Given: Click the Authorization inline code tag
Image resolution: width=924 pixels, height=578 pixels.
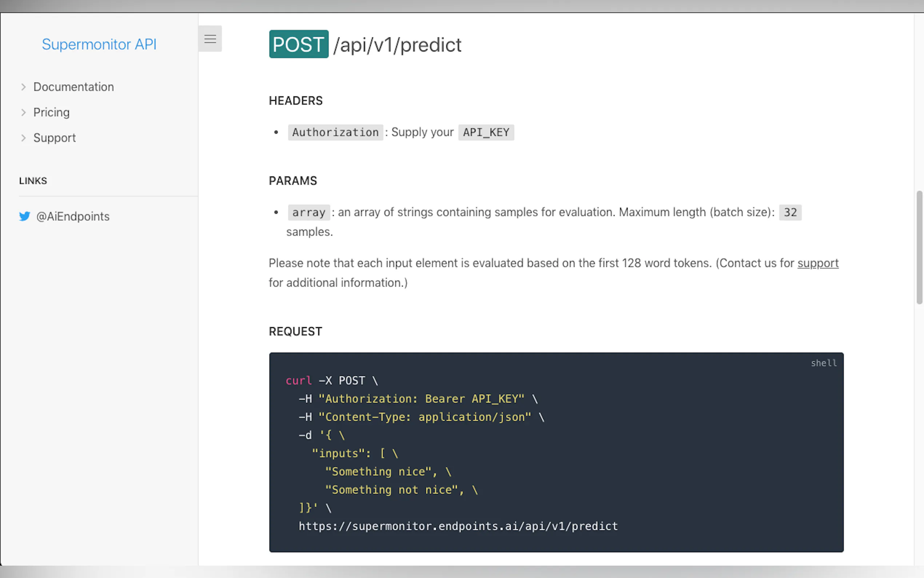Looking at the screenshot, I should point(335,132).
